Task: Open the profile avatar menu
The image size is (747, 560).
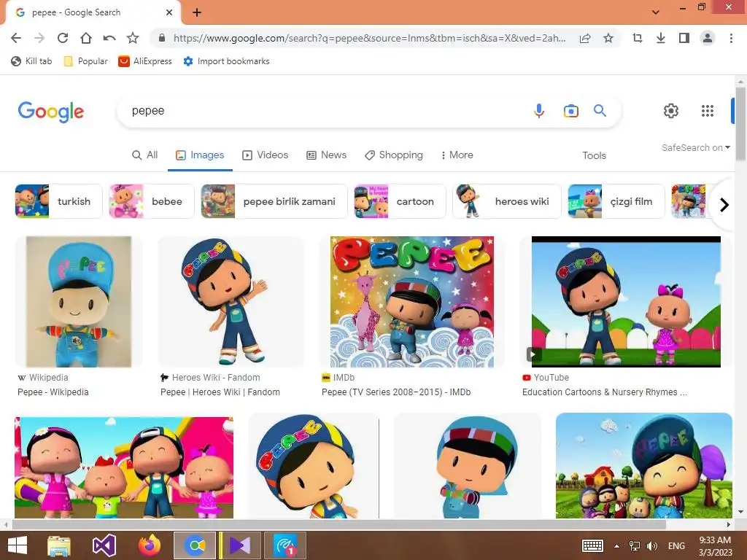Action: 708,38
